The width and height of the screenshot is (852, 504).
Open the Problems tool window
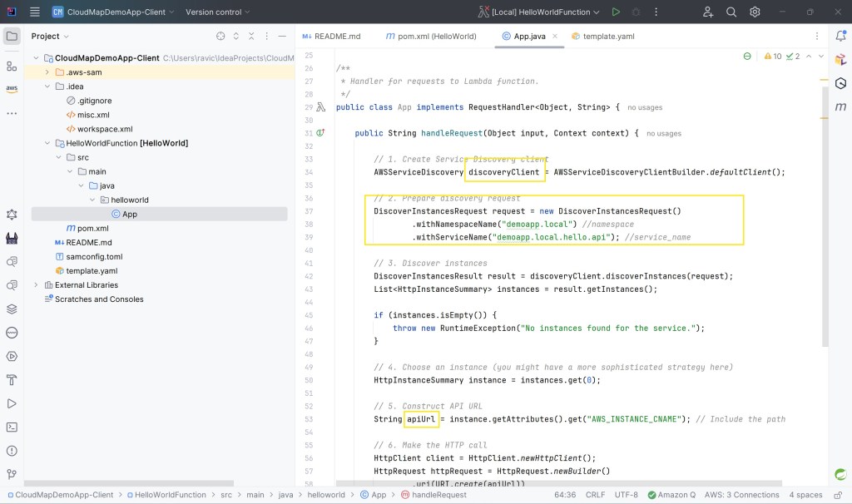pyautogui.click(x=12, y=450)
